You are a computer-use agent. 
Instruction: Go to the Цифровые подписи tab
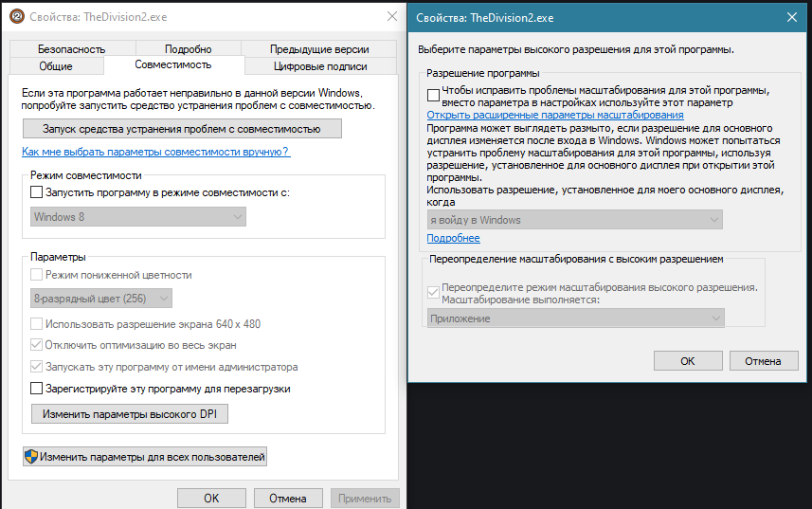(320, 66)
